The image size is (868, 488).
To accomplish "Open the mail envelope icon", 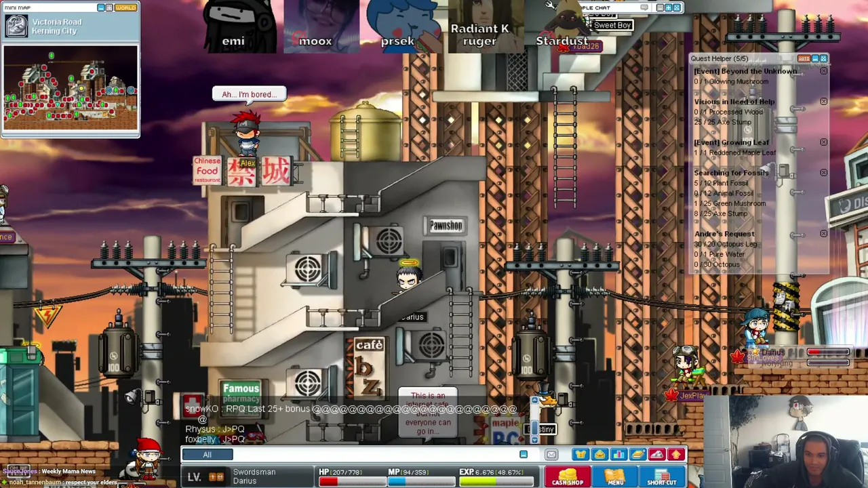I will coord(551,455).
